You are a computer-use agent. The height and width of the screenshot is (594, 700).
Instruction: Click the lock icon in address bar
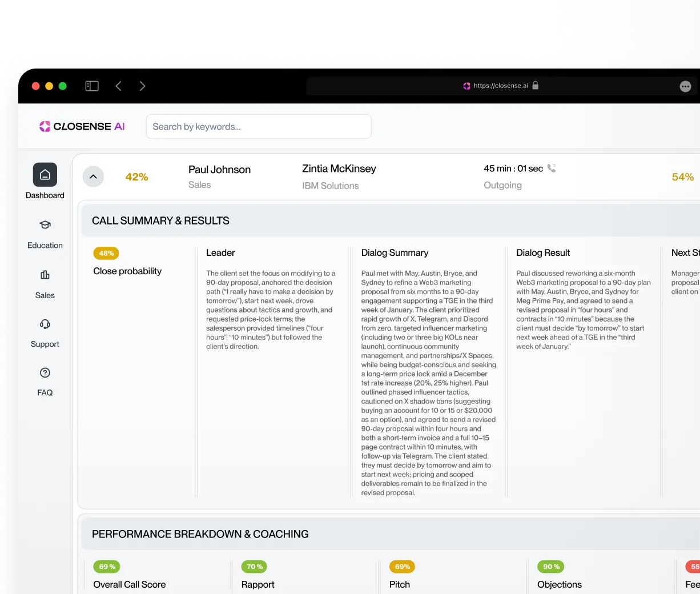[x=536, y=86]
